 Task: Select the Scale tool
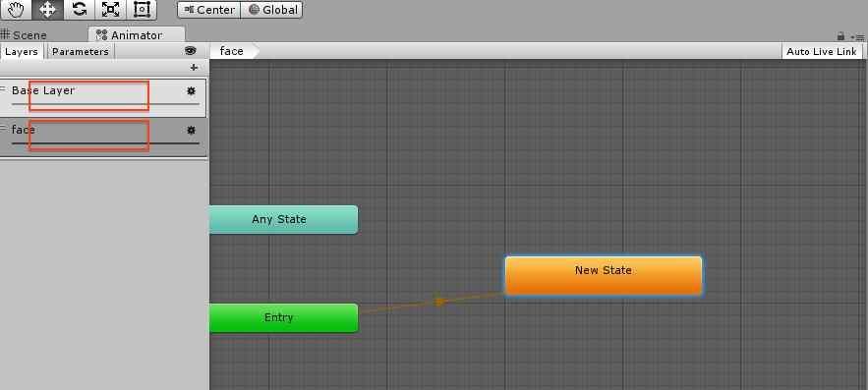coord(111,10)
